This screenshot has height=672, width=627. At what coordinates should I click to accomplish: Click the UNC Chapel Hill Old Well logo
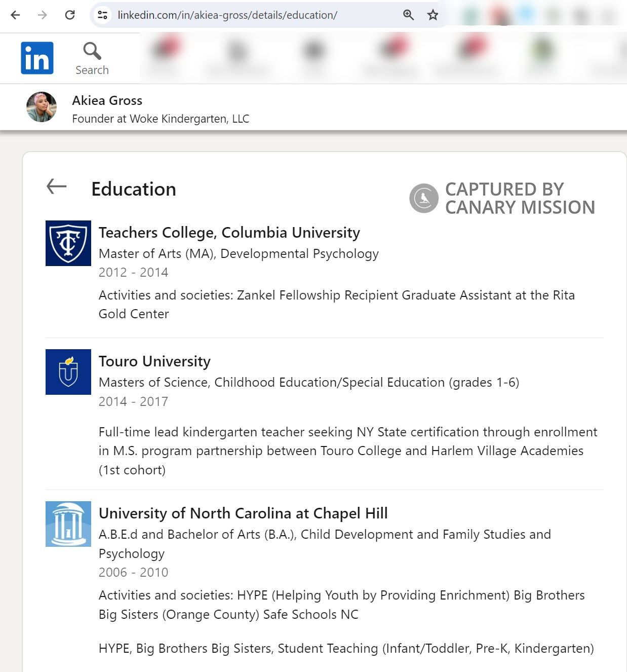point(68,524)
